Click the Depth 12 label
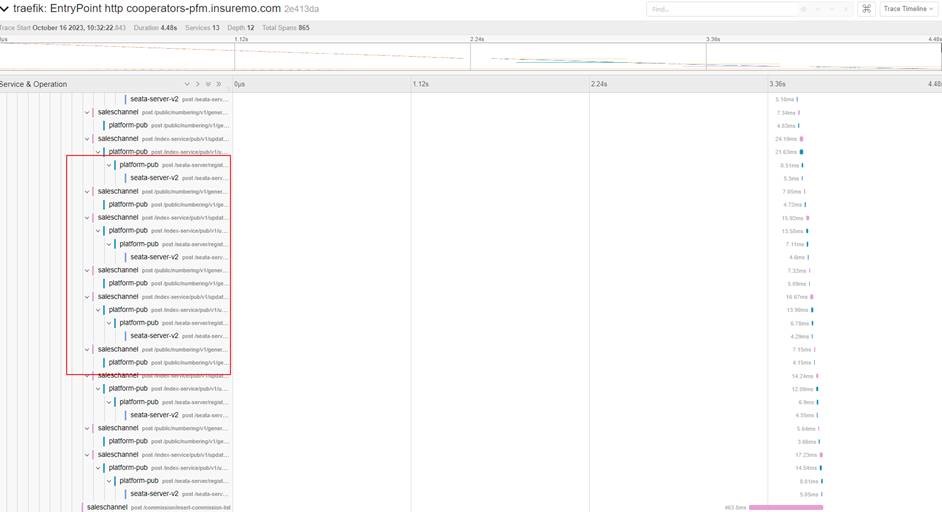942x512 pixels. (x=241, y=28)
